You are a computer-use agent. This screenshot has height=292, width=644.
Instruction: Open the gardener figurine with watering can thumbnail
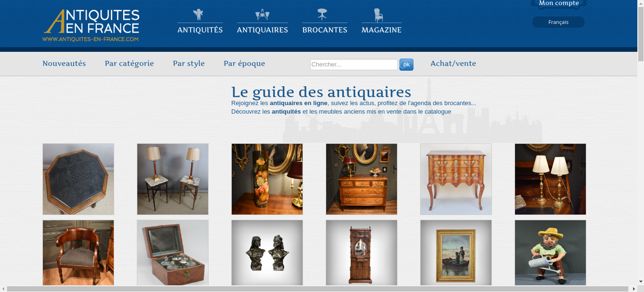click(550, 252)
